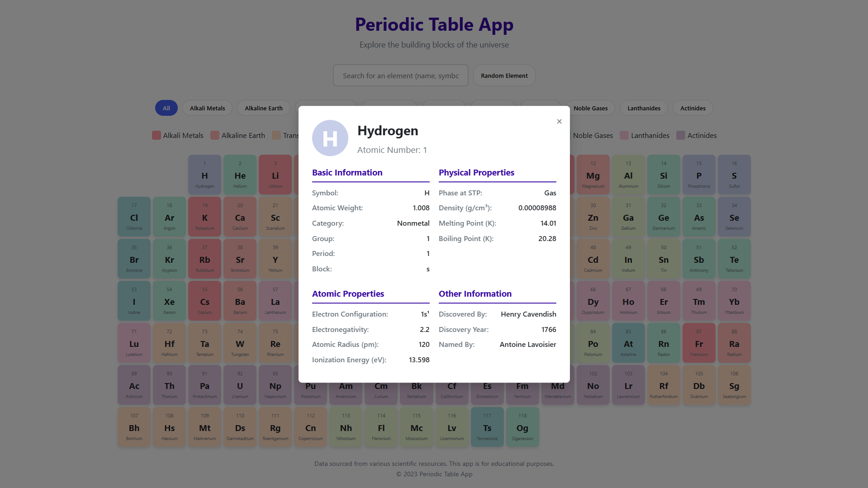Open the Arsenic element tile
This screenshot has width=868, height=488.
(699, 217)
